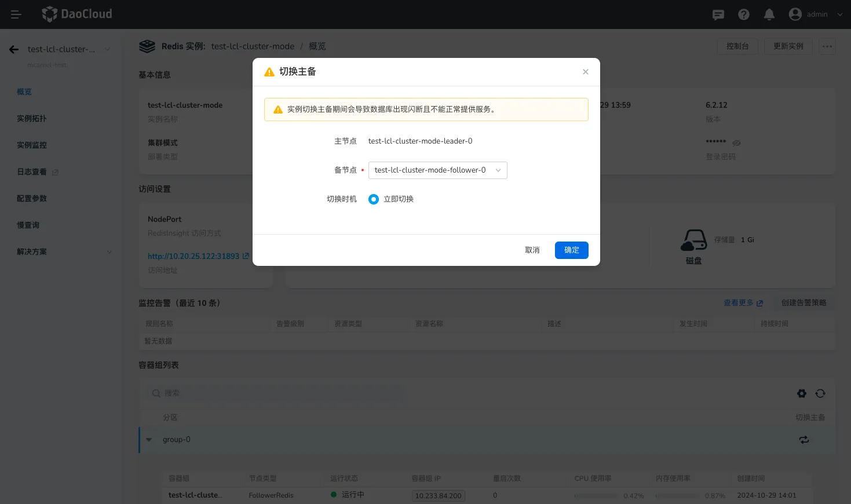
Task: Click 取消 to cancel the switch
Action: pos(532,250)
